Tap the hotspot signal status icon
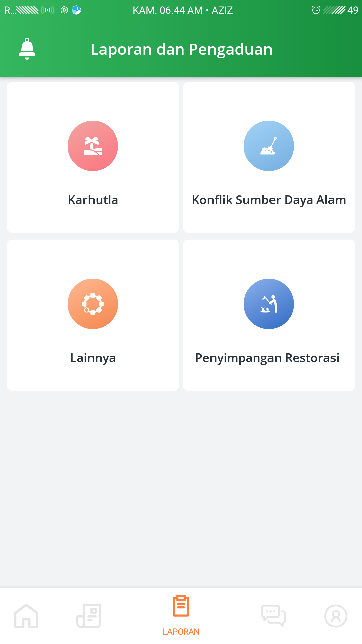362x644 pixels. point(47,10)
